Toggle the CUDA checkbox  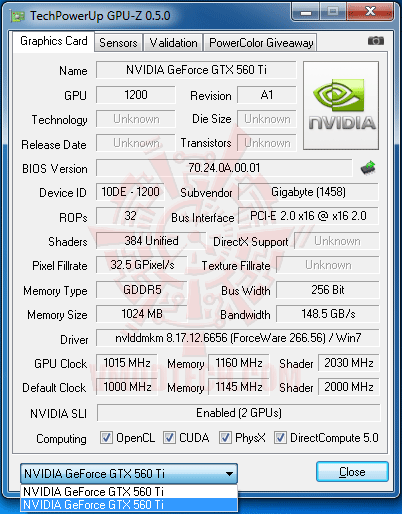click(x=169, y=437)
